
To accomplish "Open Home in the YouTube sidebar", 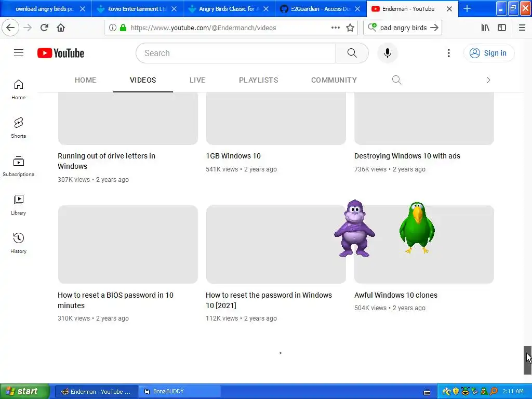I will click(x=18, y=89).
